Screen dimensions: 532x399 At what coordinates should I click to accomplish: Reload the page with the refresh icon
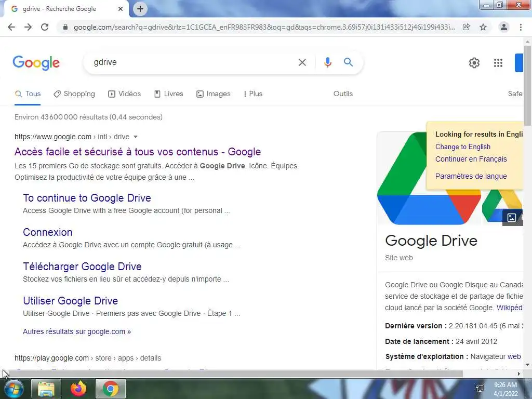click(x=45, y=27)
